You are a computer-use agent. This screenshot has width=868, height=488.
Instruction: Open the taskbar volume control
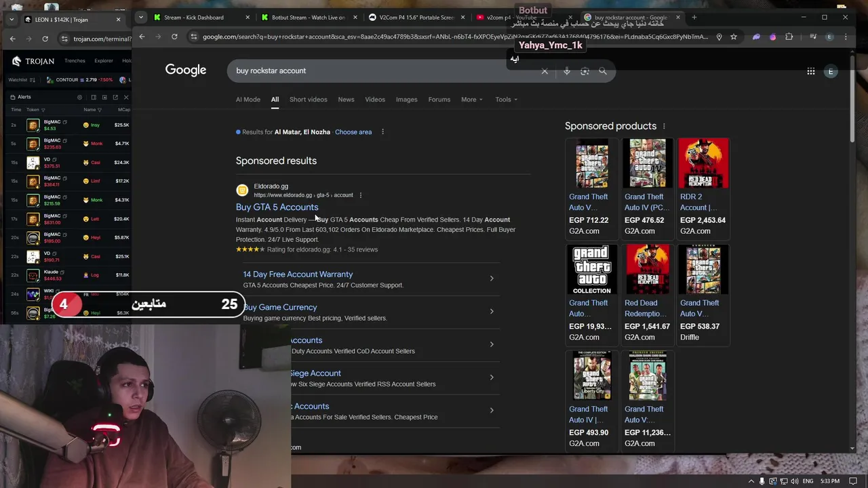(x=794, y=481)
